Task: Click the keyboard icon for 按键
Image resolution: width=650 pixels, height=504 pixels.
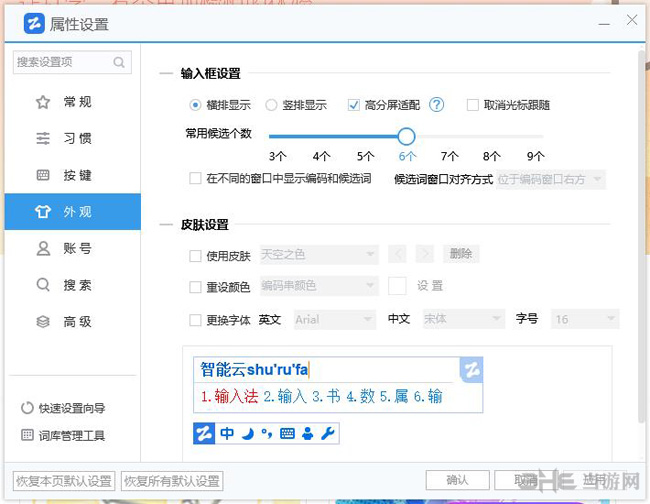Action: (x=43, y=175)
